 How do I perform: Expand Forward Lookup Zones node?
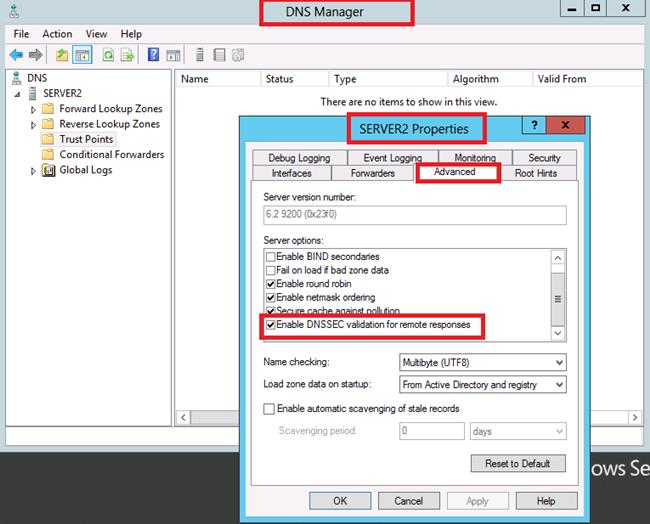[33, 109]
